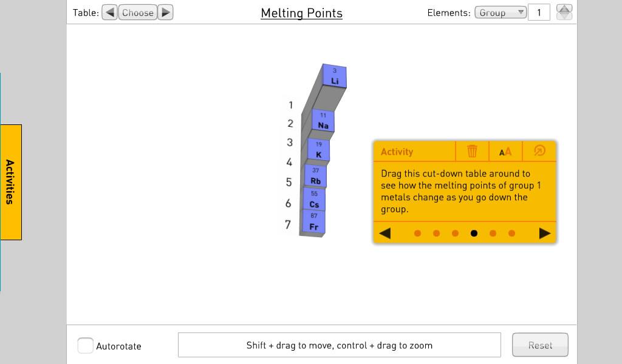Change text size with the AA icon
The image size is (622, 364).
505,152
